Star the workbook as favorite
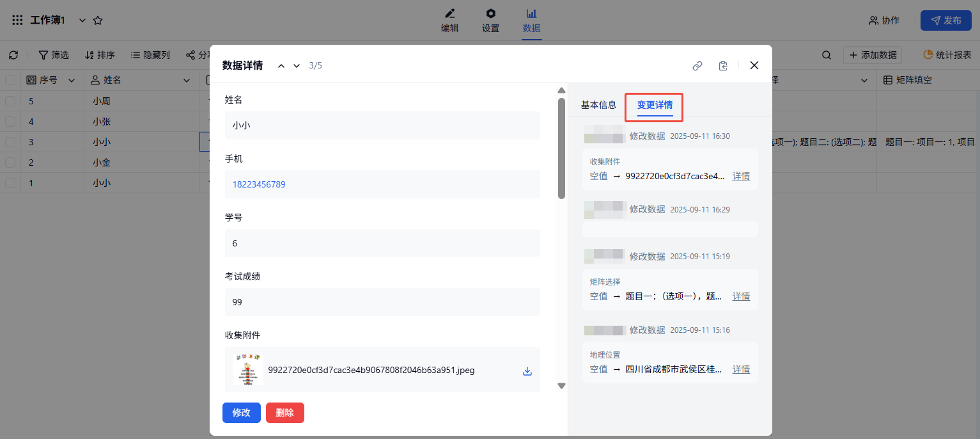The height and width of the screenshot is (439, 980). coord(98,20)
